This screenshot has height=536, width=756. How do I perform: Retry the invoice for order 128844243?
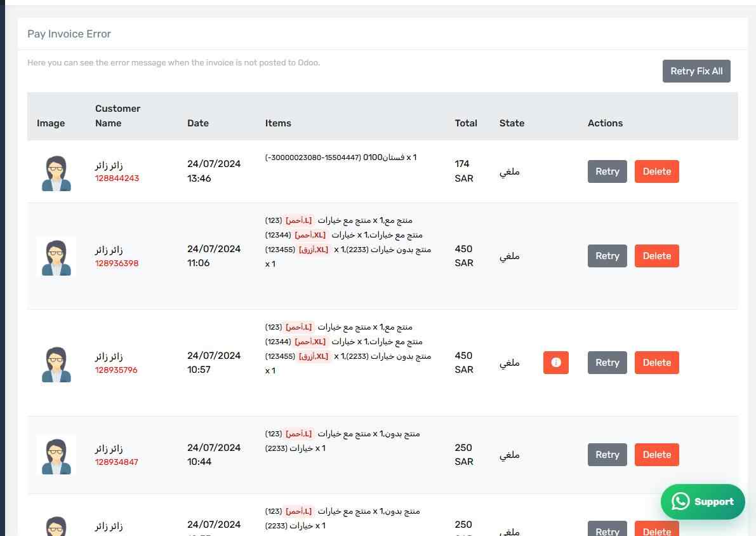[x=607, y=171]
